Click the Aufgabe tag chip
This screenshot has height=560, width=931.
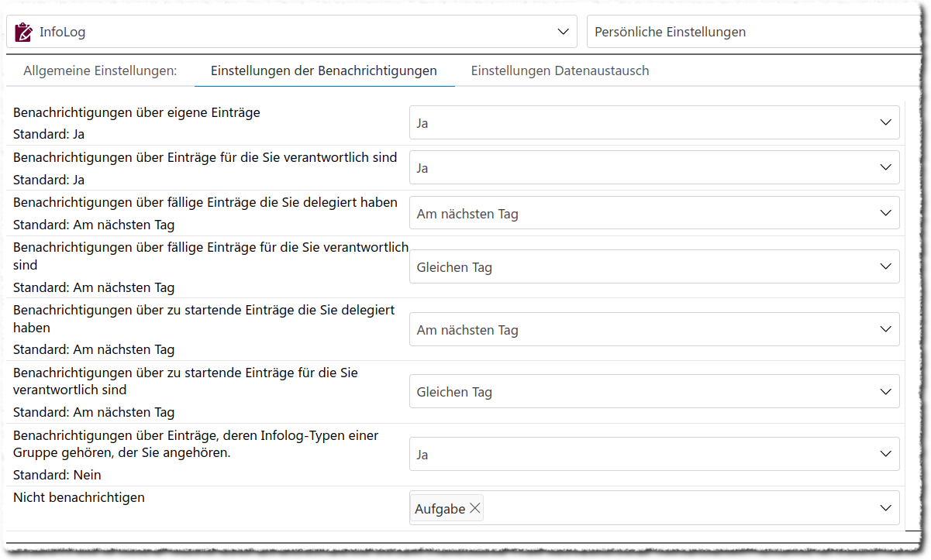440,508
